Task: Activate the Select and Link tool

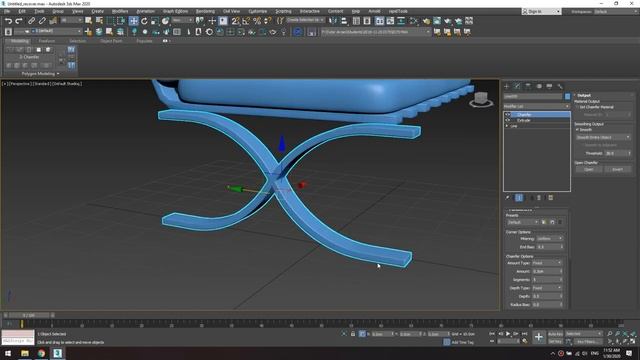Action: pos(31,21)
